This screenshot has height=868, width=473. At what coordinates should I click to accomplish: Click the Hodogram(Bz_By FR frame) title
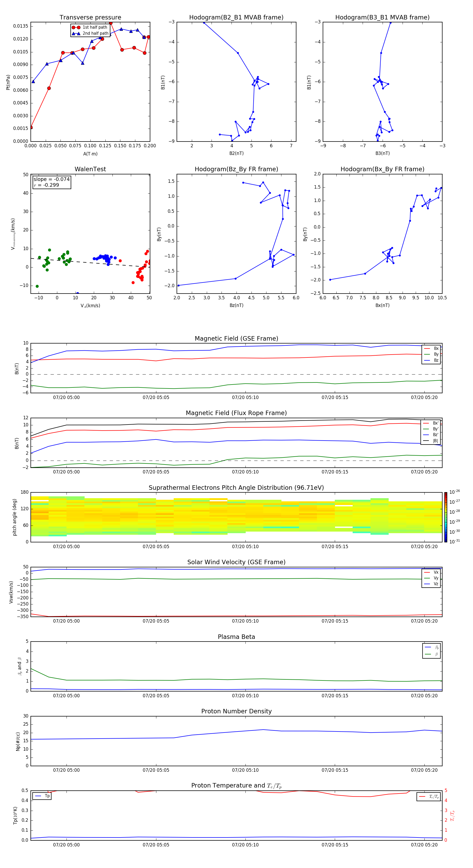click(x=236, y=169)
